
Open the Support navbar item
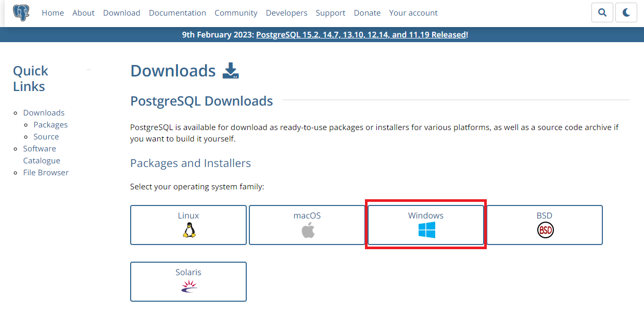(331, 12)
